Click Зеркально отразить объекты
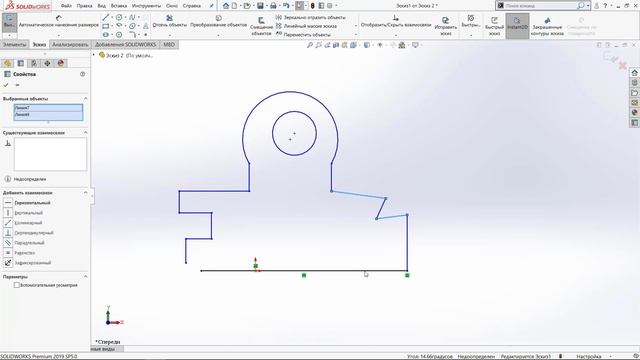The height and width of the screenshot is (360, 640). point(311,18)
